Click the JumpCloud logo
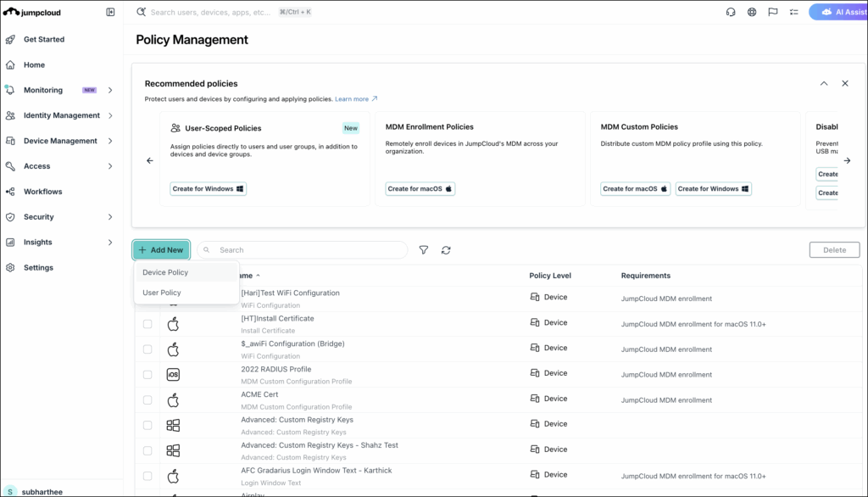The height and width of the screenshot is (497, 868). pyautogui.click(x=32, y=12)
